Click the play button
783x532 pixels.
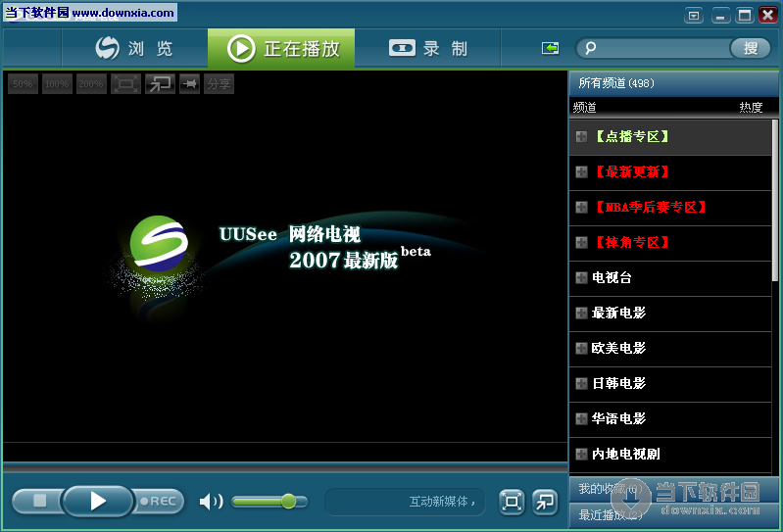(97, 501)
